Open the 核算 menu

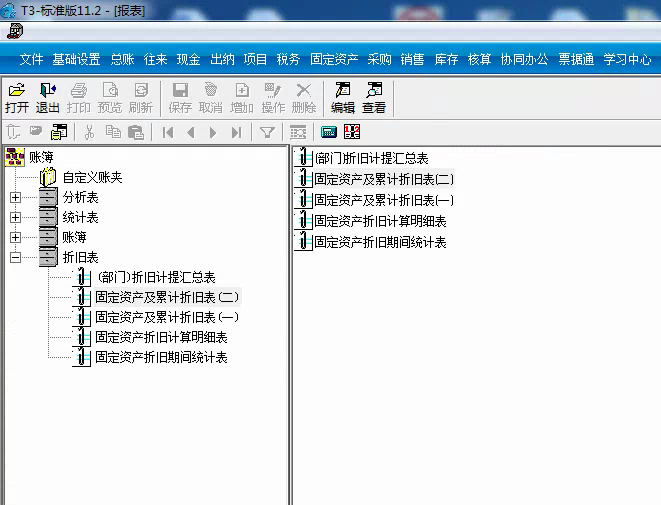(x=479, y=59)
